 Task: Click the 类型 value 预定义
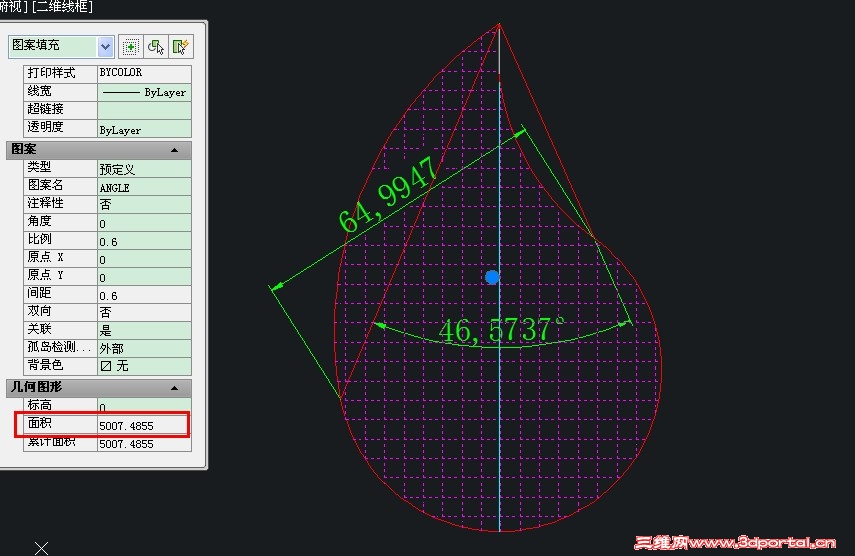point(144,168)
